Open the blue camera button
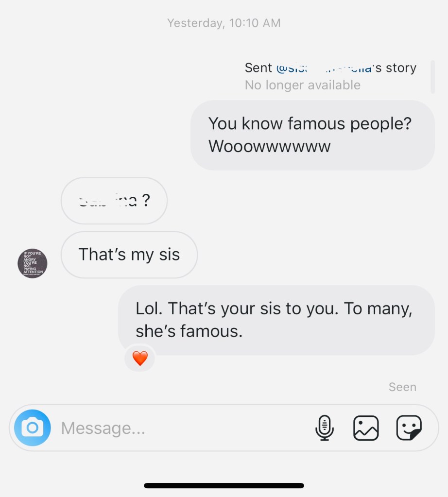448x497 pixels. (x=33, y=428)
